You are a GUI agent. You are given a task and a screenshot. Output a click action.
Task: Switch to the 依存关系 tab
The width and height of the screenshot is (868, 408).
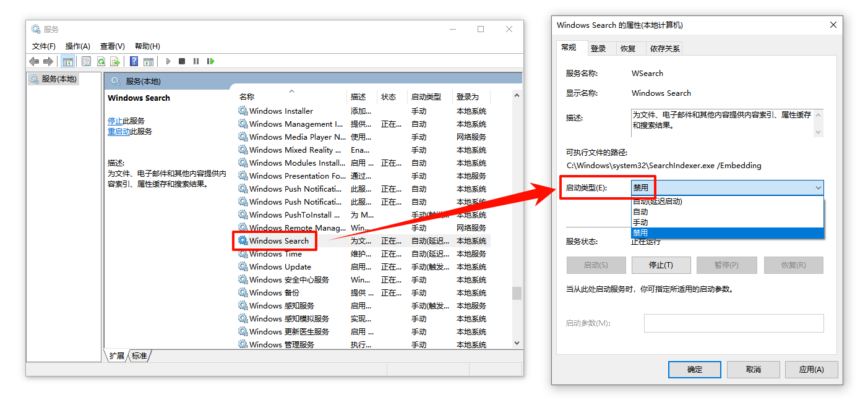click(x=664, y=48)
